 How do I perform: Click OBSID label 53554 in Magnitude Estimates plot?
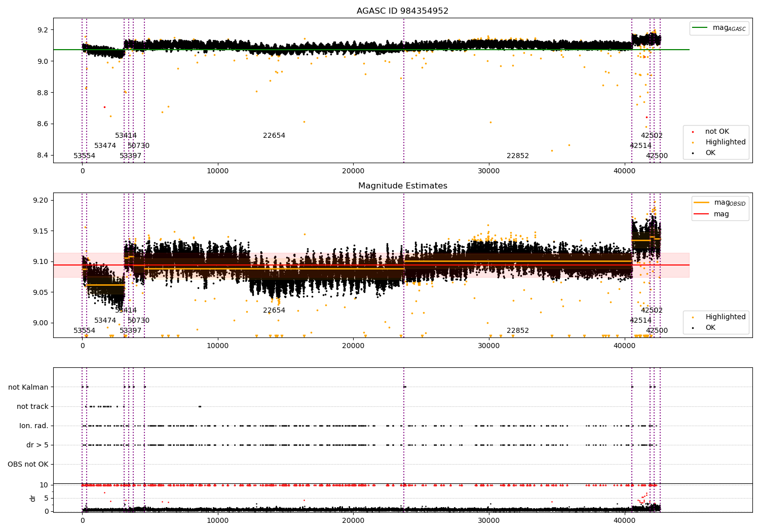pyautogui.click(x=84, y=331)
